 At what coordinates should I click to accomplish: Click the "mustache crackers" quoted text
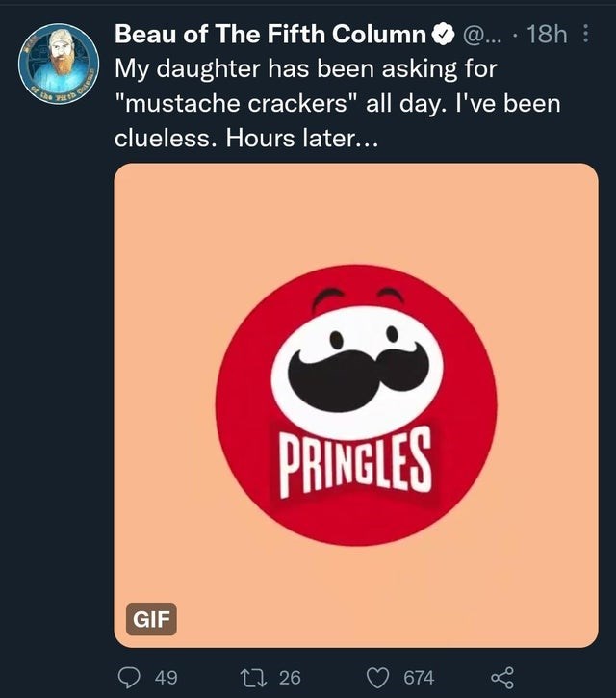[236, 103]
